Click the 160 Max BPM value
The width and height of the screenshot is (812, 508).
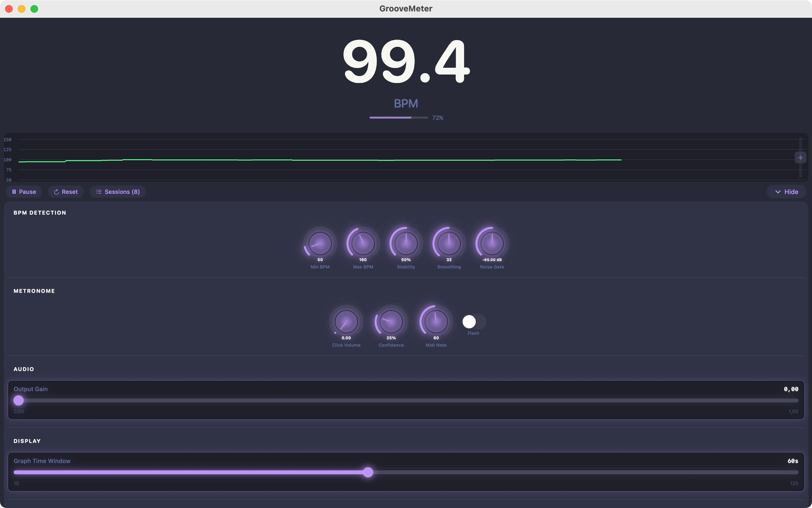[x=363, y=260]
